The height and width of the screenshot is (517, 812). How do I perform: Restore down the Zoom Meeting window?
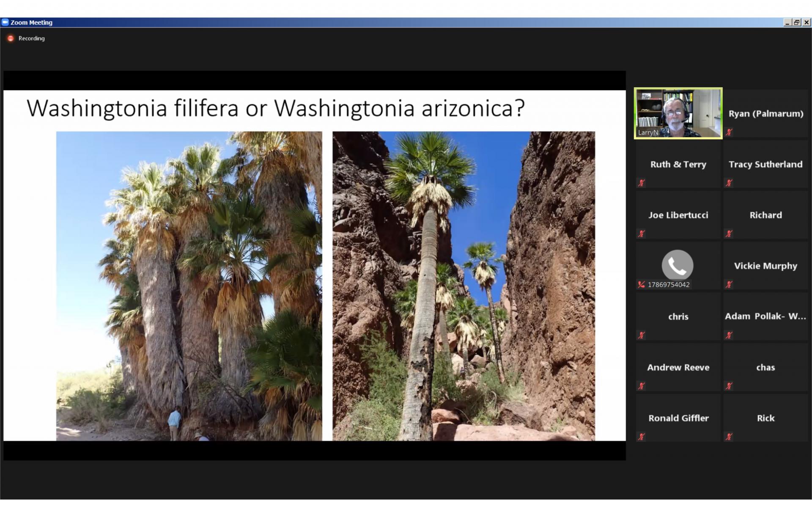797,22
